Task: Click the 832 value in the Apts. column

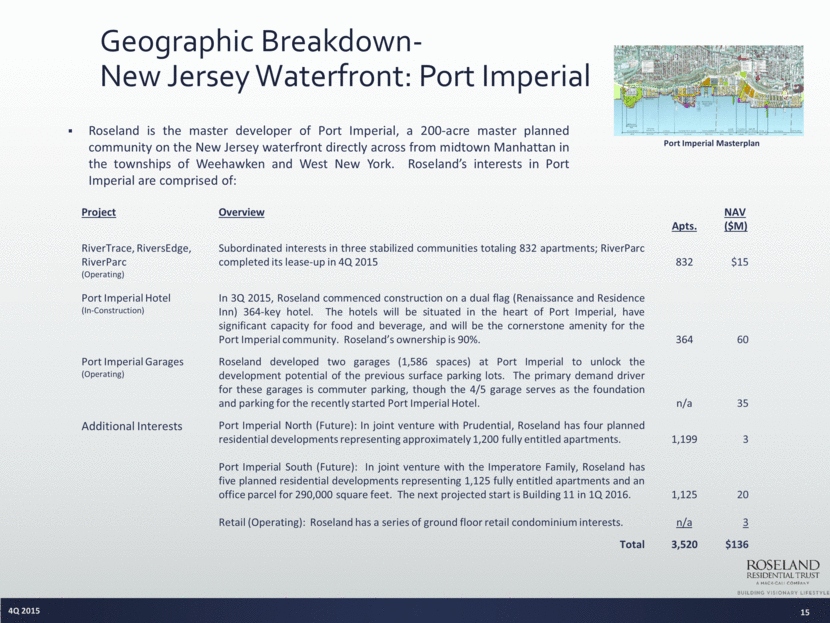Action: 684,262
